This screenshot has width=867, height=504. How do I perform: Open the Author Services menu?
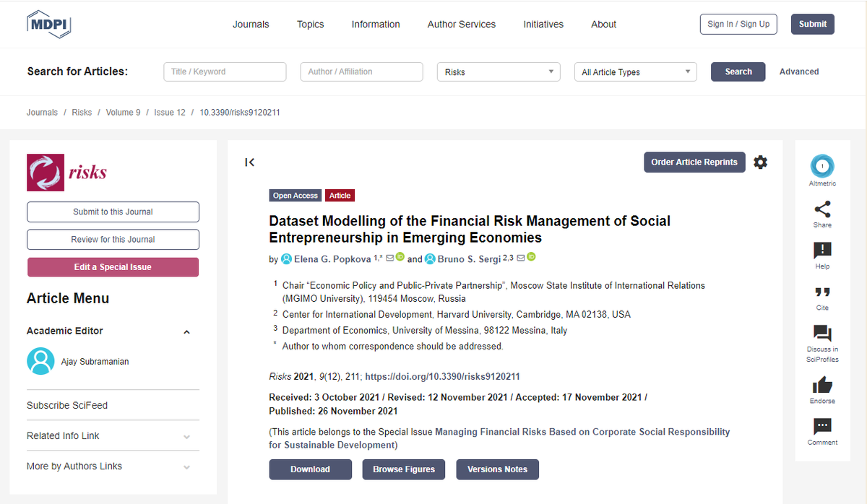(461, 24)
